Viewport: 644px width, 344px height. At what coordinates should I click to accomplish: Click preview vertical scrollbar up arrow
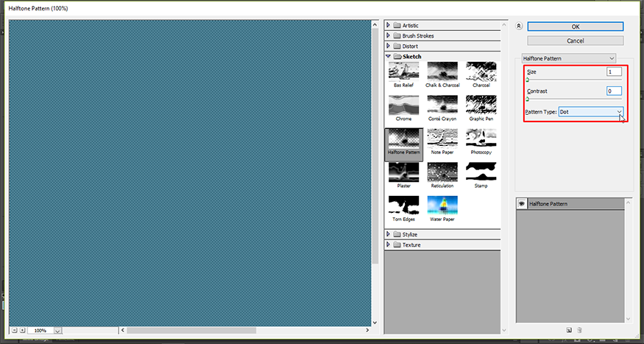pos(375,24)
